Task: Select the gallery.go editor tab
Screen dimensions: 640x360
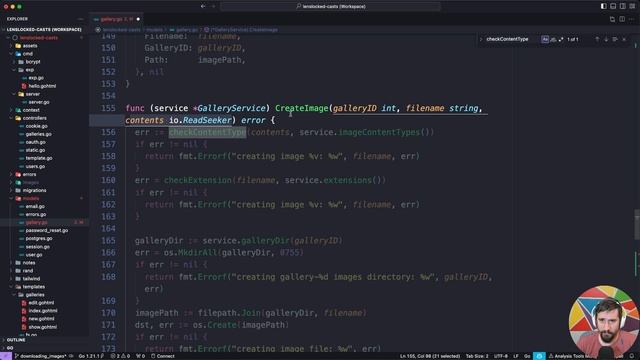Action: click(116, 19)
